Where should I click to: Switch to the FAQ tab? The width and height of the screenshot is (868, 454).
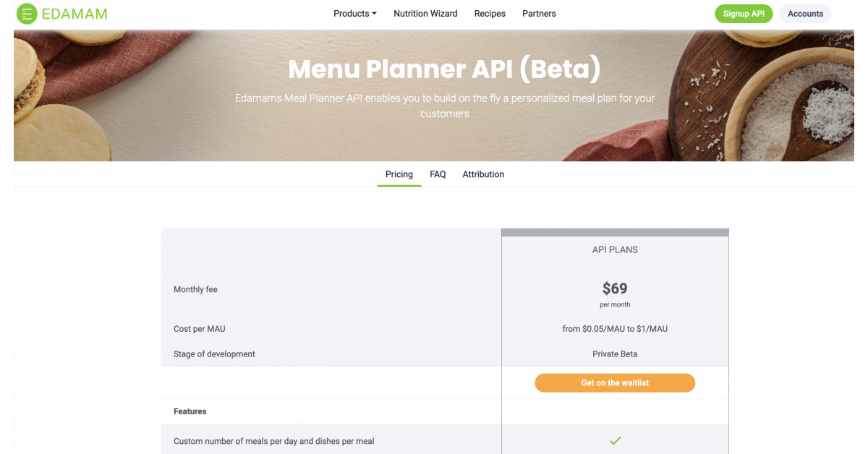tap(438, 174)
